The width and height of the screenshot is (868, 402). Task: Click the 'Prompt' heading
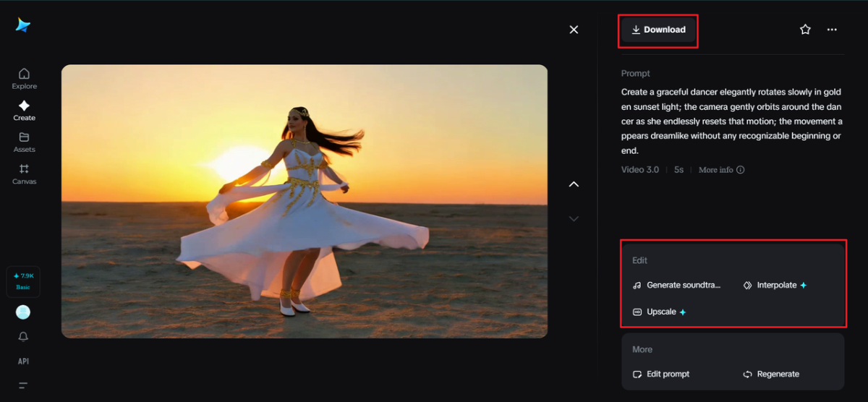636,74
